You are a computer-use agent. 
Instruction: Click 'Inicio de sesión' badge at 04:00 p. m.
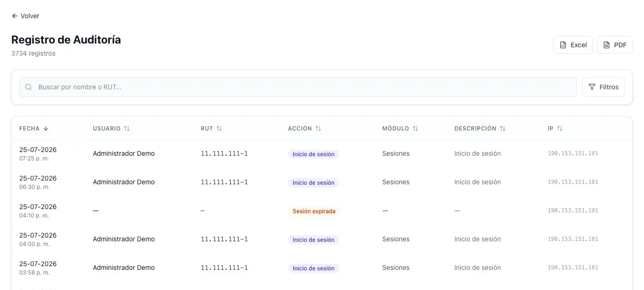click(x=314, y=239)
